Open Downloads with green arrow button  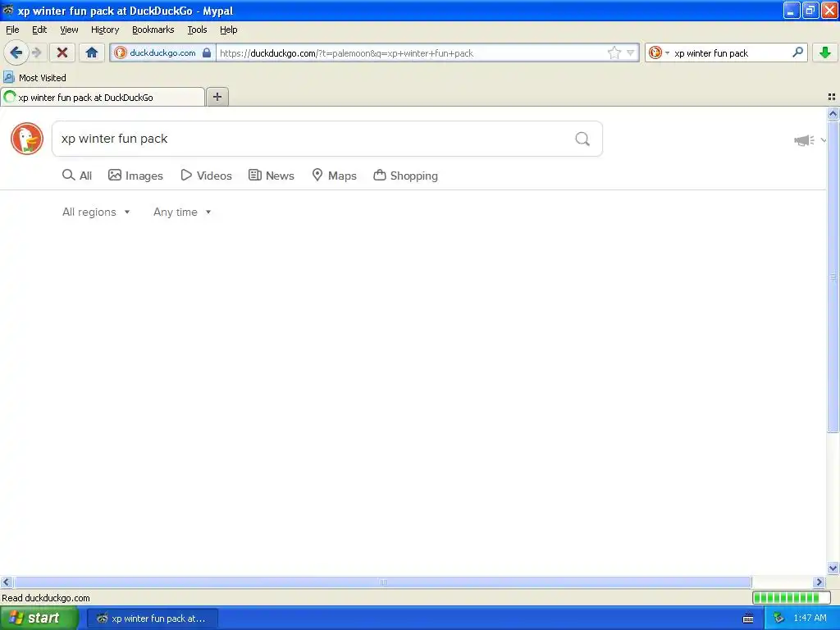825,52
